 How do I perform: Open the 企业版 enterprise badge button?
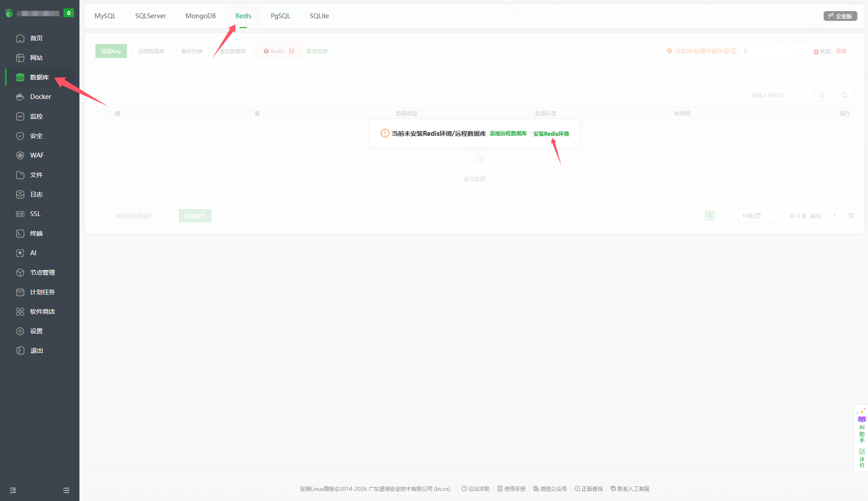(x=840, y=16)
